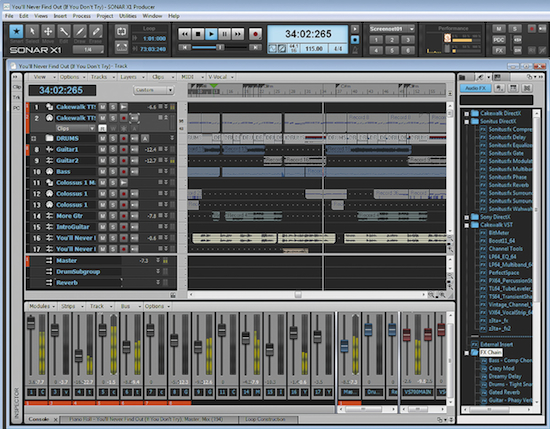Screen dimensions: 550x429
Task: Click the snap value 1/4 field
Action: pos(88,50)
